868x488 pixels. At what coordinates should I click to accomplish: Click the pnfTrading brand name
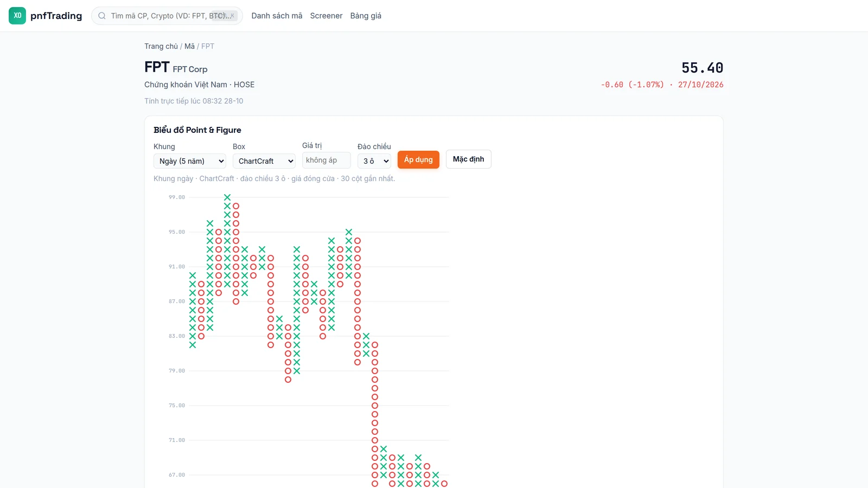point(56,16)
